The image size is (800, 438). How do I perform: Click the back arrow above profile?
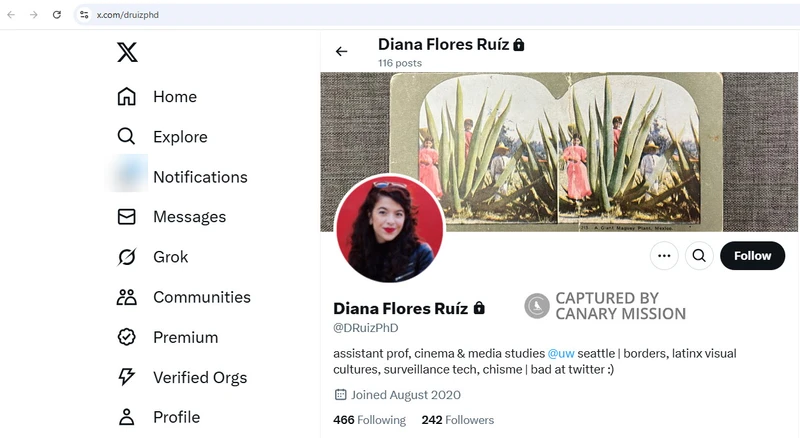click(342, 52)
